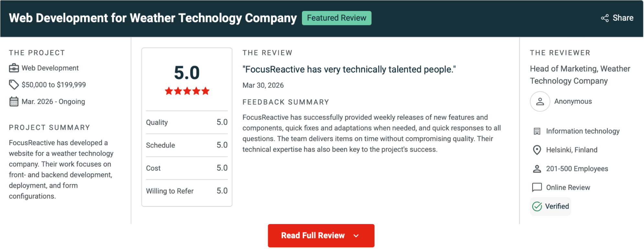Click the chevron on Read Full Review
Viewport: 644px width, 249px height.
pos(356,236)
